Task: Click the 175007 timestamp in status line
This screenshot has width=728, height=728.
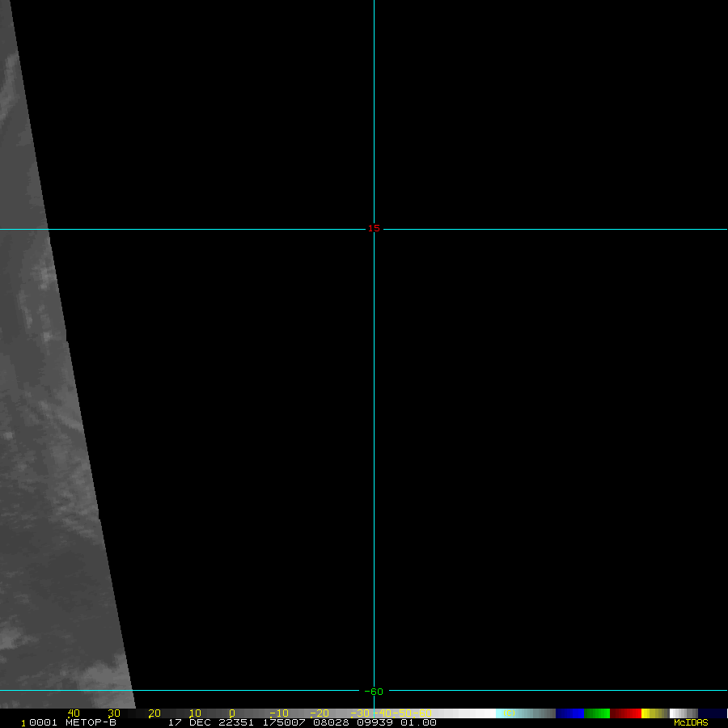Action: point(281,722)
